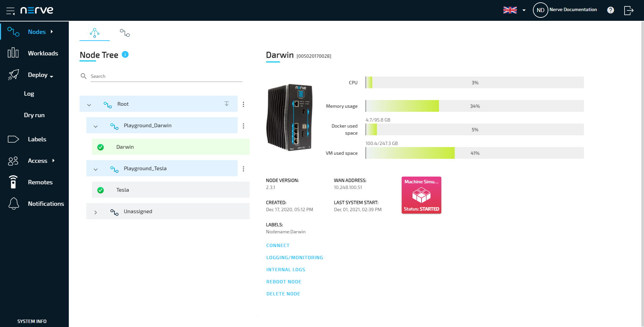
Task: Switch to the node list tab
Action: tap(125, 33)
